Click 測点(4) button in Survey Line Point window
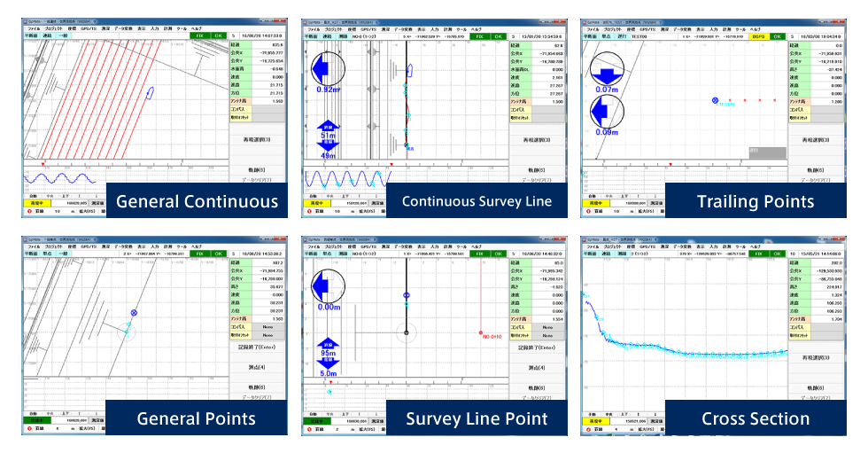The height and width of the screenshot is (453, 868). (x=537, y=367)
